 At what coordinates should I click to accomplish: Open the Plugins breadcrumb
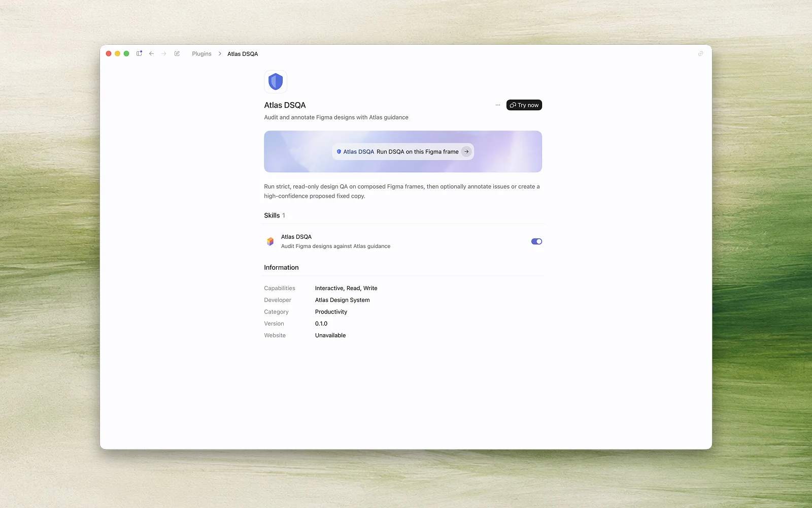coord(201,54)
